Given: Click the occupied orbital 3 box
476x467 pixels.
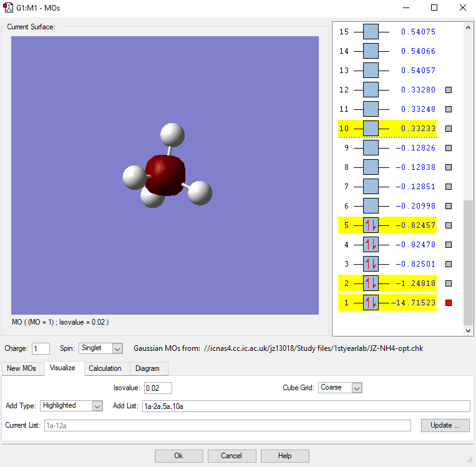Looking at the screenshot, I should click(371, 264).
